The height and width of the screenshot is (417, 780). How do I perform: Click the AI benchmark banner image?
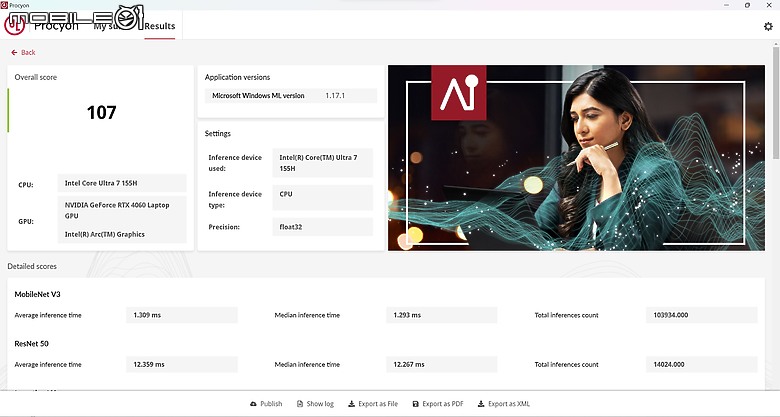tap(577, 158)
